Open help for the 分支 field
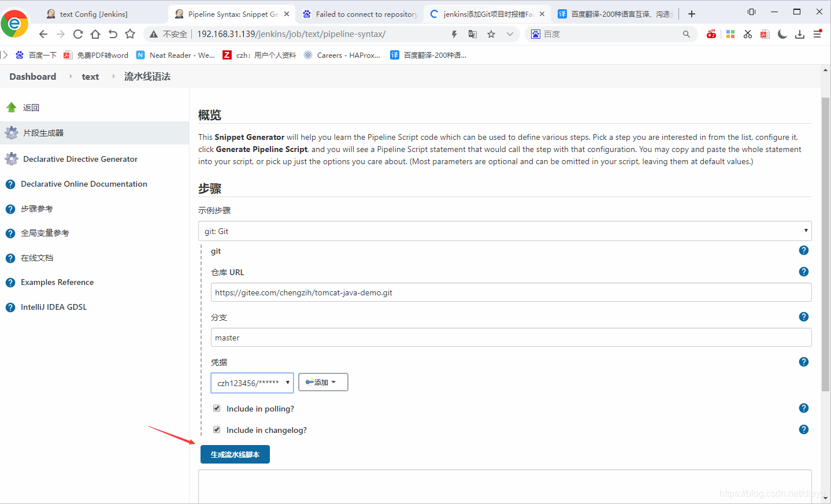831x504 pixels. (804, 317)
